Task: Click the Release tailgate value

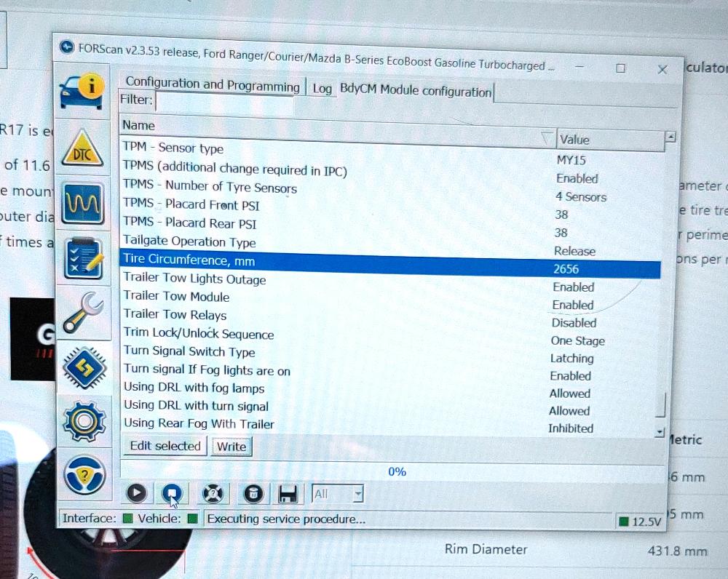Action: pos(575,252)
